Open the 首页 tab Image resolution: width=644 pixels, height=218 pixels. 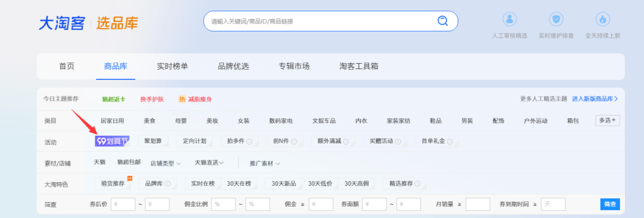(67, 66)
